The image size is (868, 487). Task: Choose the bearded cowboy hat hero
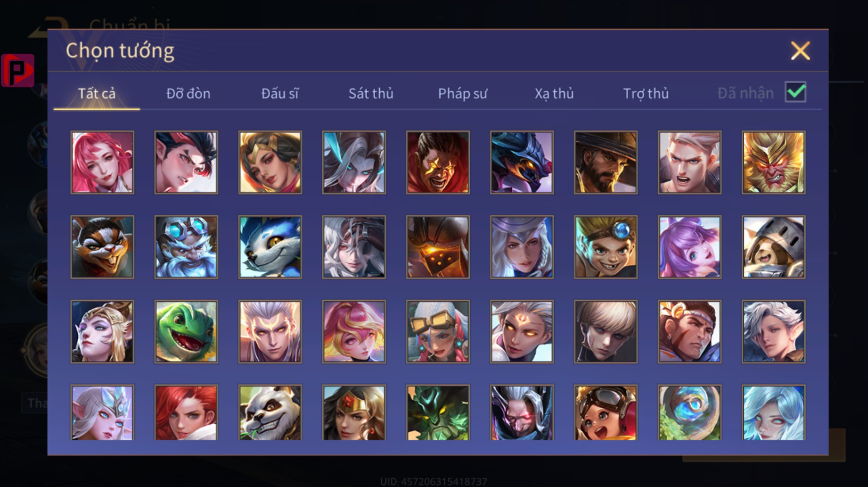606,162
